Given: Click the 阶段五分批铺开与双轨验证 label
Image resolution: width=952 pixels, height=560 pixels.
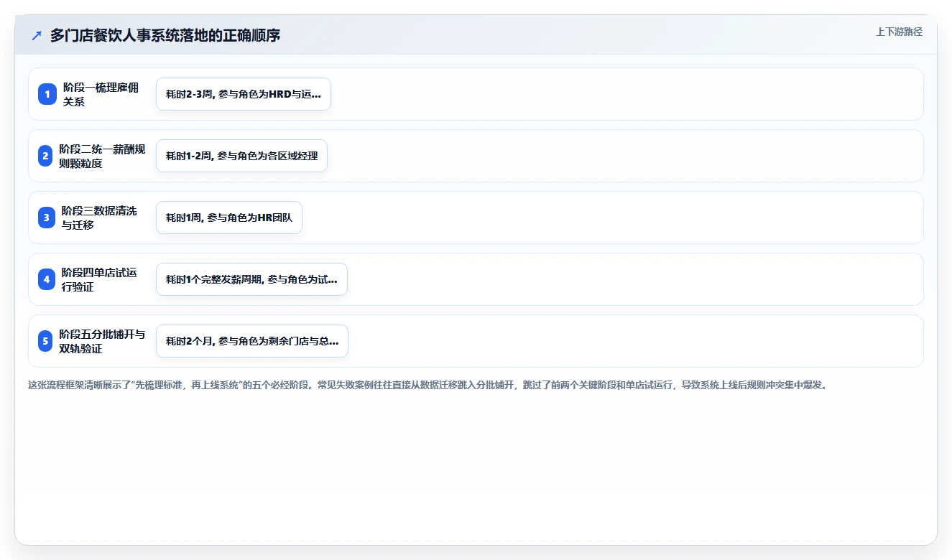Looking at the screenshot, I should [x=102, y=341].
